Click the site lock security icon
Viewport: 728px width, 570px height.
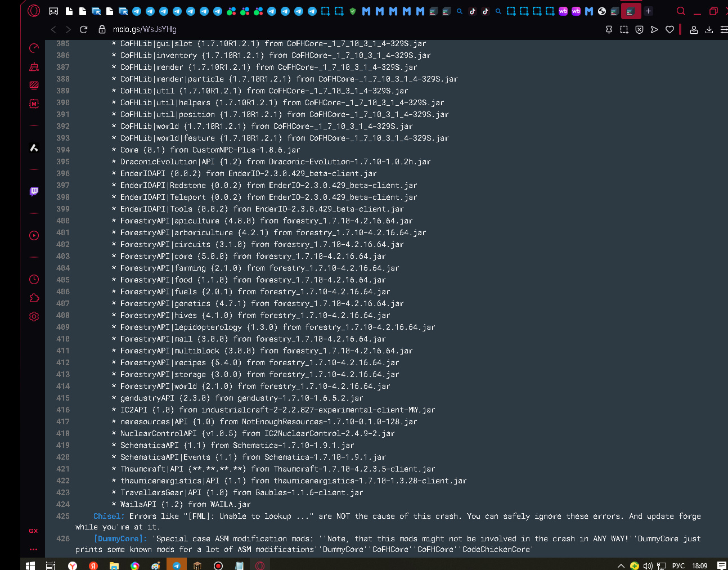click(102, 29)
